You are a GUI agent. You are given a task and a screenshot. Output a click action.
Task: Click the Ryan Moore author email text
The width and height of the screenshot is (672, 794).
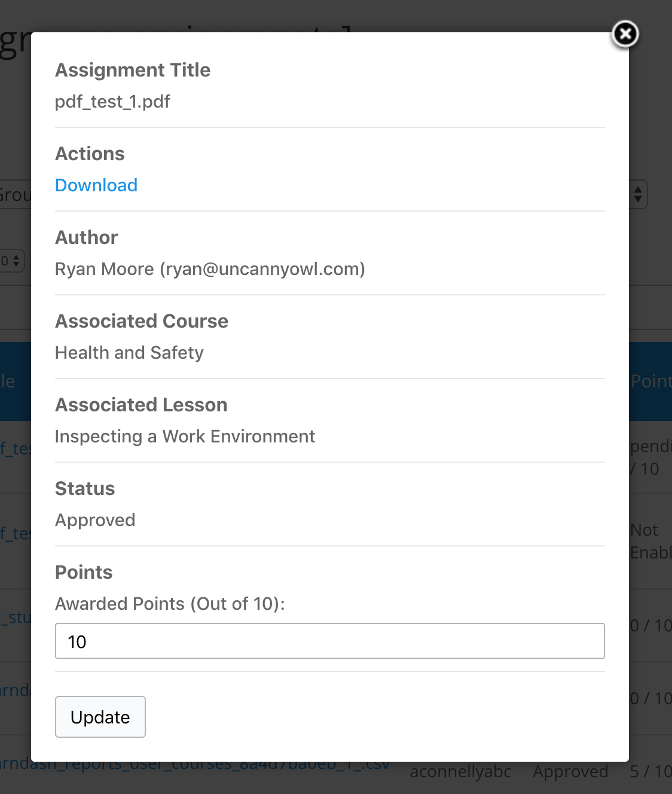click(x=210, y=269)
